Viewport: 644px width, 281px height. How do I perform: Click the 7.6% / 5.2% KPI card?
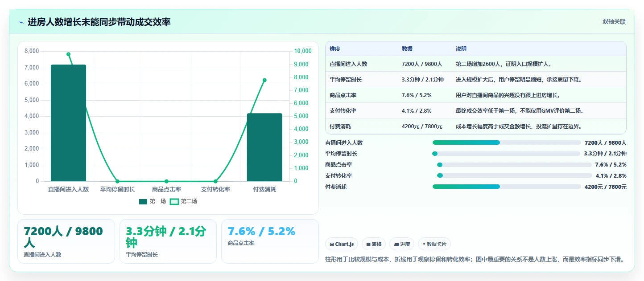click(x=270, y=241)
